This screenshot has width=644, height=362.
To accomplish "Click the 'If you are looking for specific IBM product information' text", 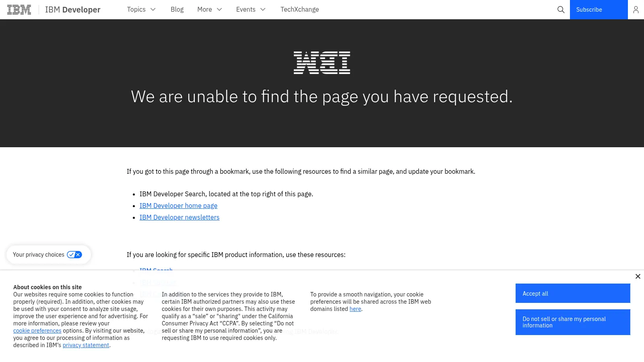I will (x=236, y=255).
